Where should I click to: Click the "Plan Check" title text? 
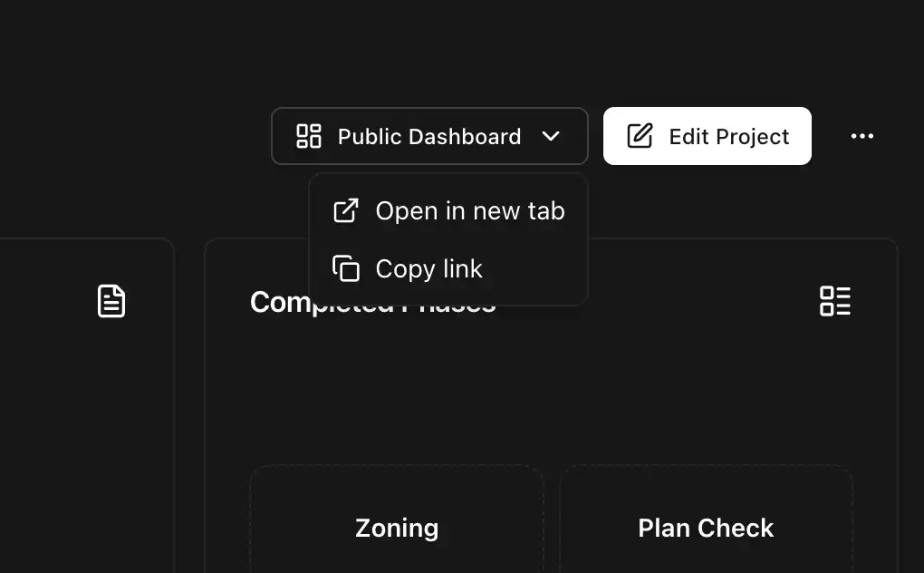(706, 529)
